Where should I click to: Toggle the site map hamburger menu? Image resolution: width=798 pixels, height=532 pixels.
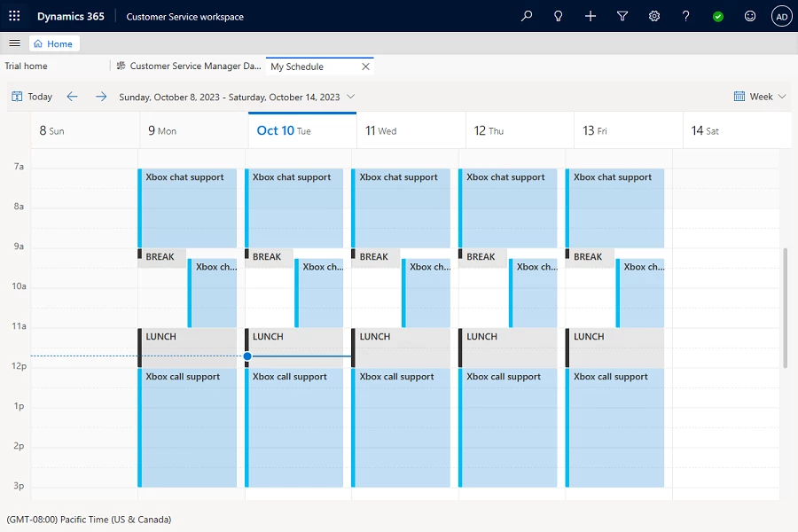14,42
